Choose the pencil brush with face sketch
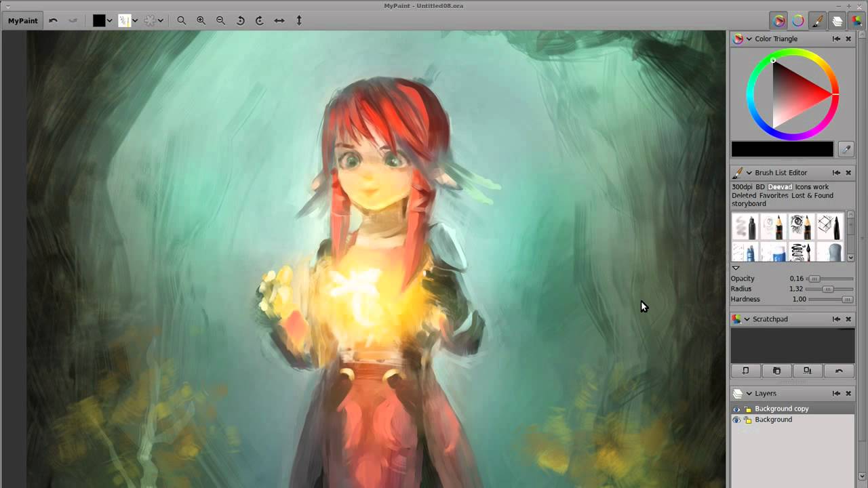The height and width of the screenshot is (488, 868). [x=773, y=226]
